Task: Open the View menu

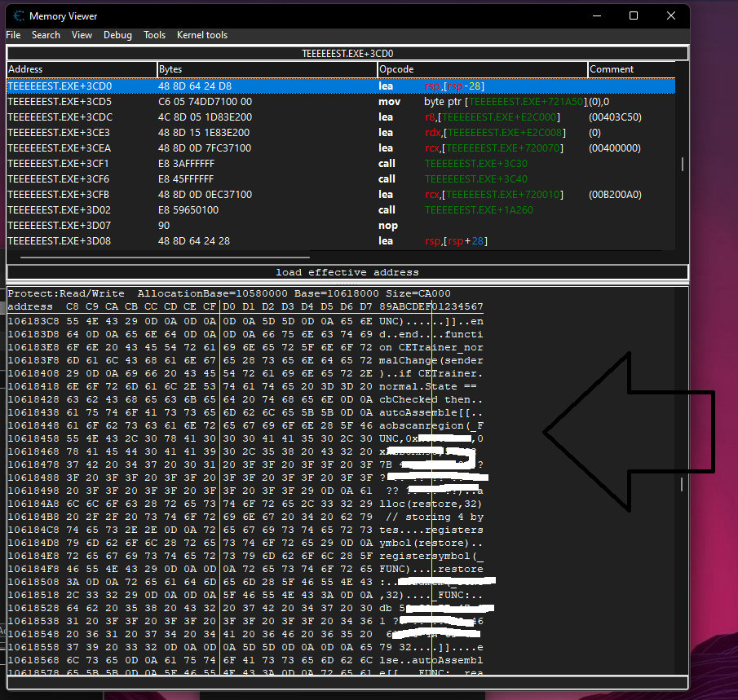Action: click(82, 35)
